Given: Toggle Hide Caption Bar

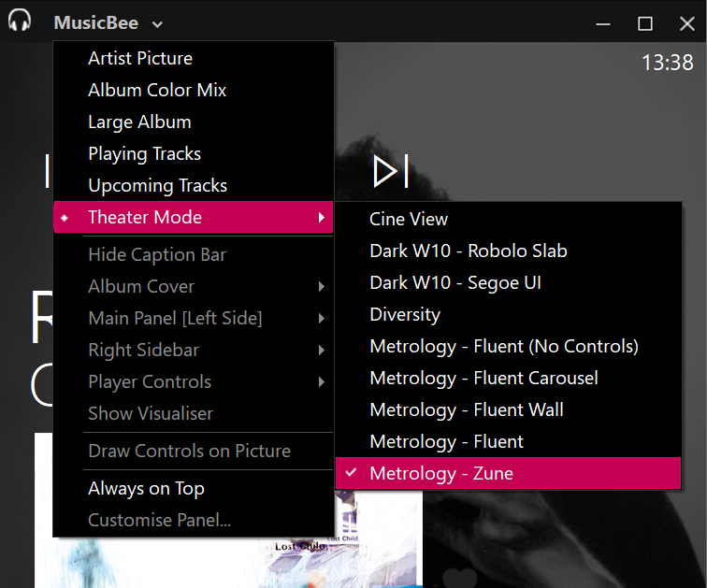Looking at the screenshot, I should coord(194,254).
